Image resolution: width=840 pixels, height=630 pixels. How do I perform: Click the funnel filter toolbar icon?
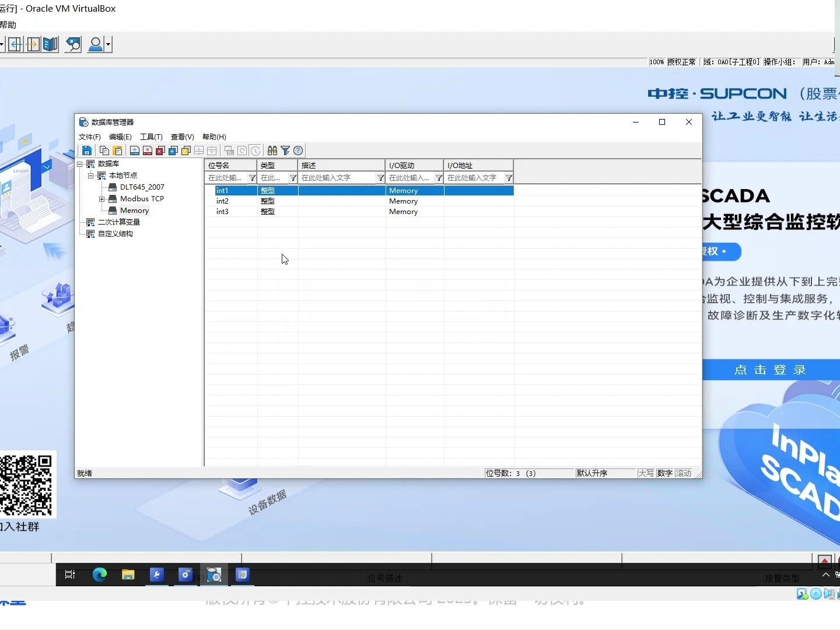click(x=285, y=150)
